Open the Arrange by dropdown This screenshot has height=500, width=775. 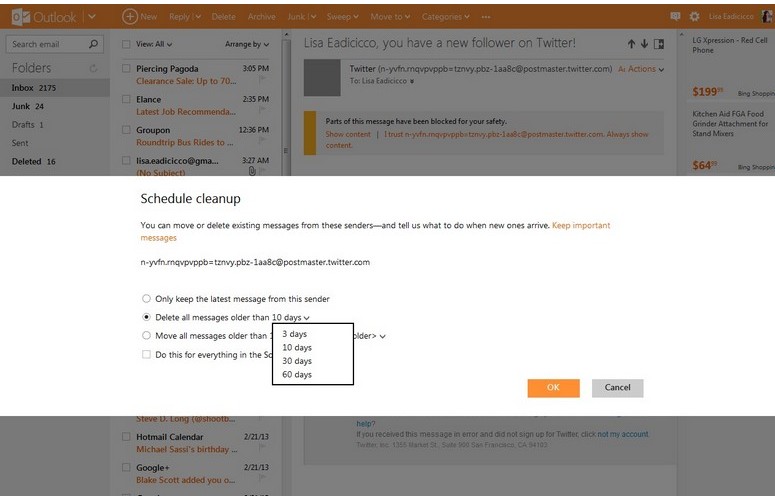tap(247, 44)
